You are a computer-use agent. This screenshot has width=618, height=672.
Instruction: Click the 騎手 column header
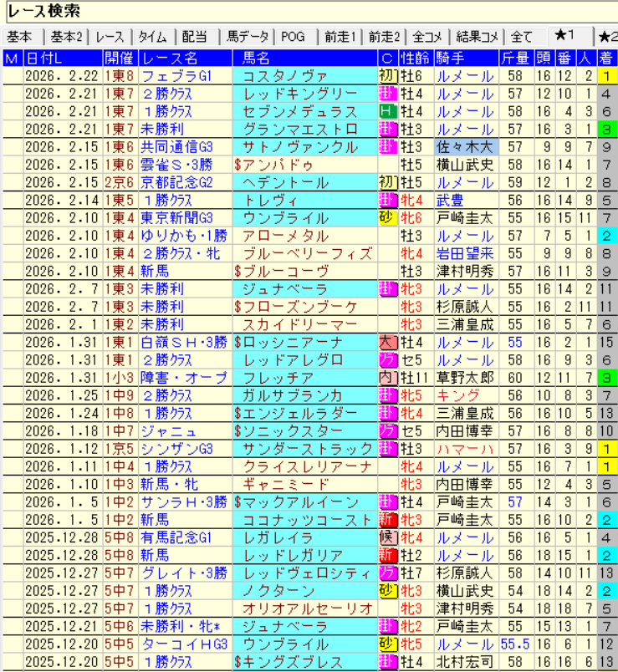467,59
